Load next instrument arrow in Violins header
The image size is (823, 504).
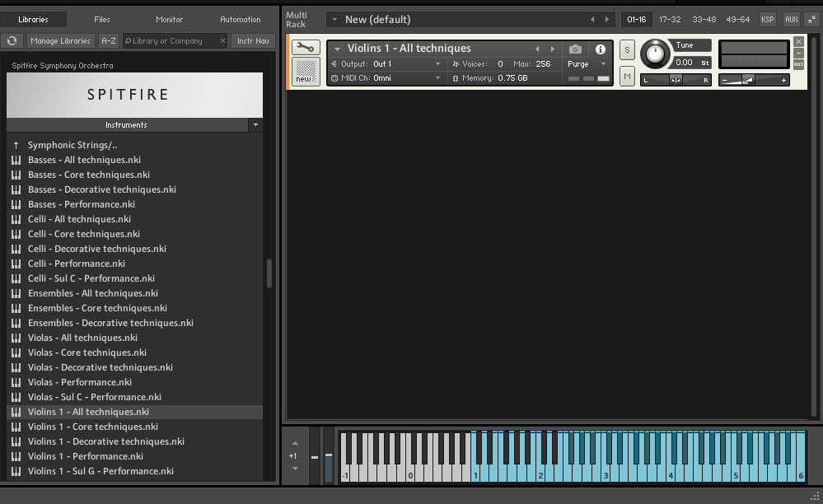point(552,49)
